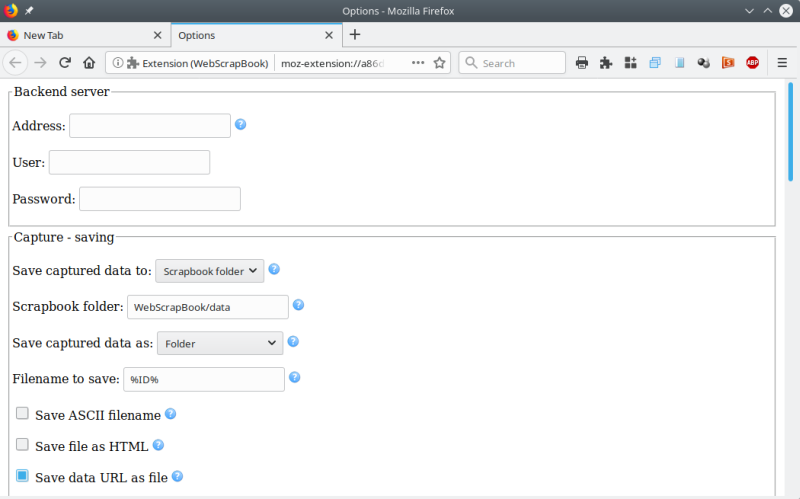Open Save captured data as dropdown
The width and height of the screenshot is (800, 499).
point(220,343)
